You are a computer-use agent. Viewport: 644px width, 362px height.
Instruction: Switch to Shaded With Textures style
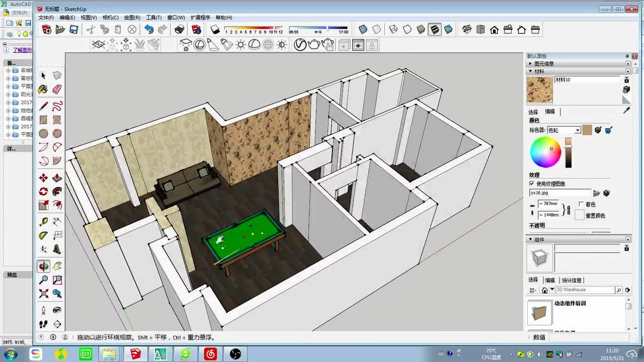pyautogui.click(x=435, y=30)
